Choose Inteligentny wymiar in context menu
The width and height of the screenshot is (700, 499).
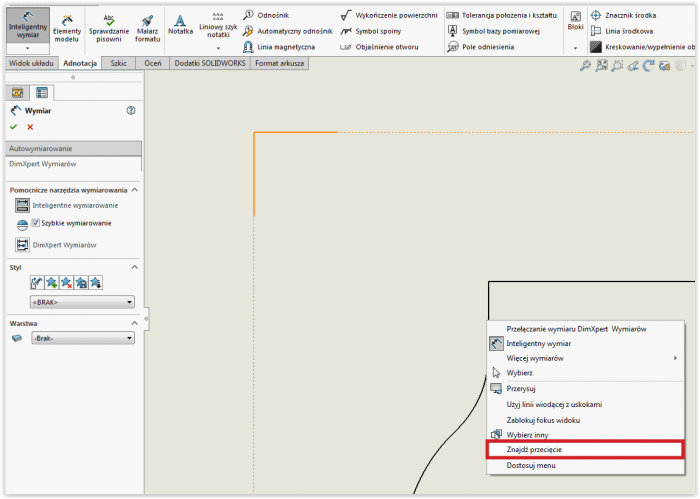coord(585,344)
